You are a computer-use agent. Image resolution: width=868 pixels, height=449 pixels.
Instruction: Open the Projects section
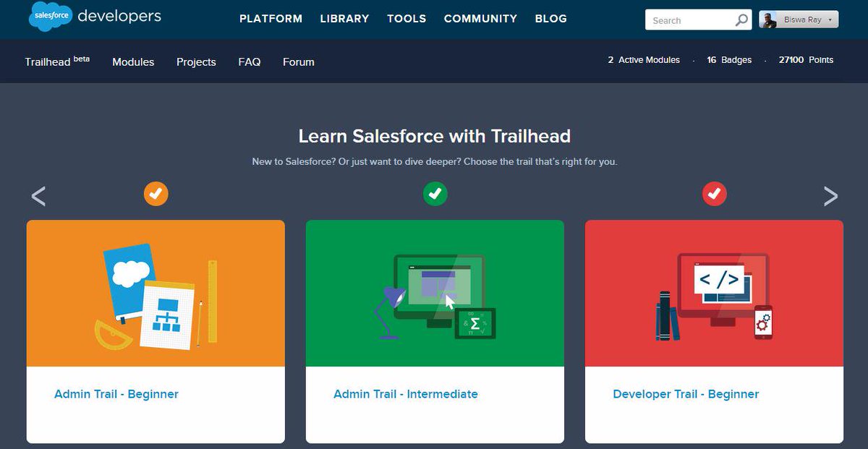[196, 62]
